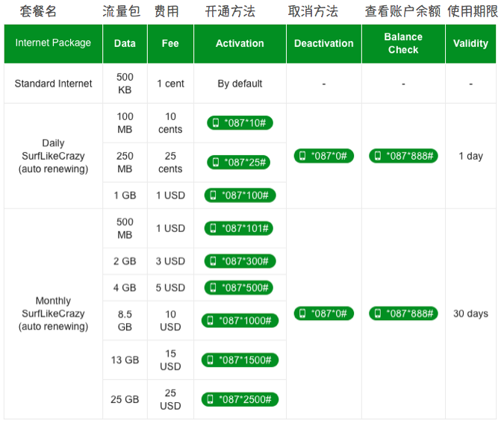504x423 pixels.
Task: Select the Validity header cell
Action: coord(470,43)
